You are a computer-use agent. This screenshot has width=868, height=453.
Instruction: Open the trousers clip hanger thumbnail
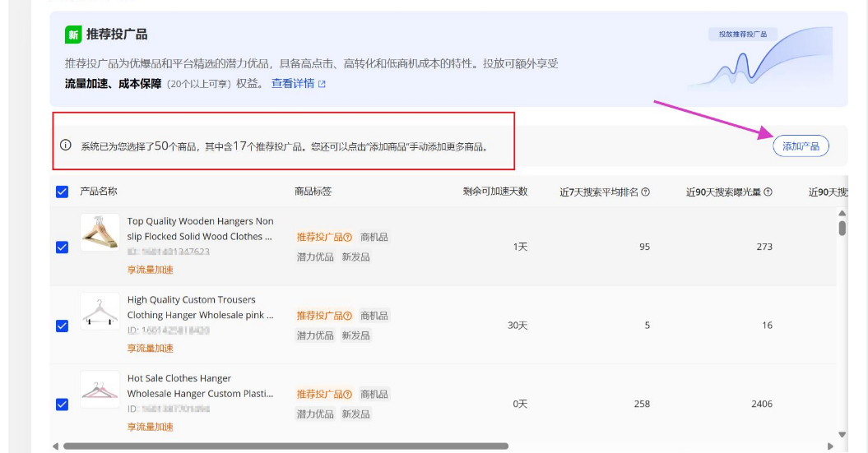click(x=100, y=311)
